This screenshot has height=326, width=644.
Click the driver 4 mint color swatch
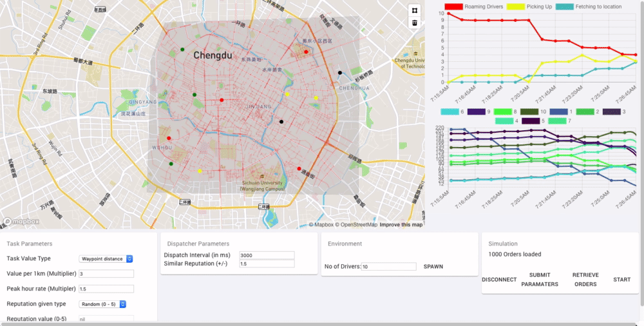[504, 121]
